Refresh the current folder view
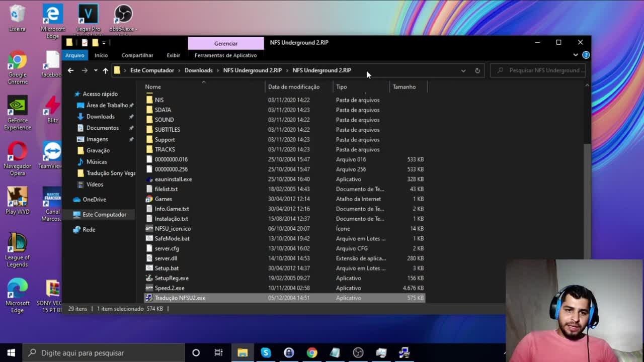Screen dimensions: 644x362 tap(477, 70)
